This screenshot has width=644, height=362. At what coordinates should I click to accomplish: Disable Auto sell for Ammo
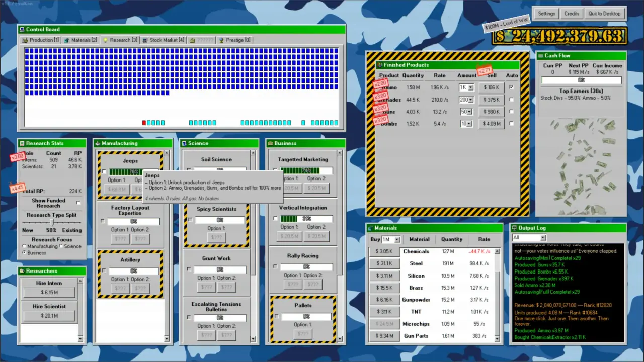click(x=512, y=87)
